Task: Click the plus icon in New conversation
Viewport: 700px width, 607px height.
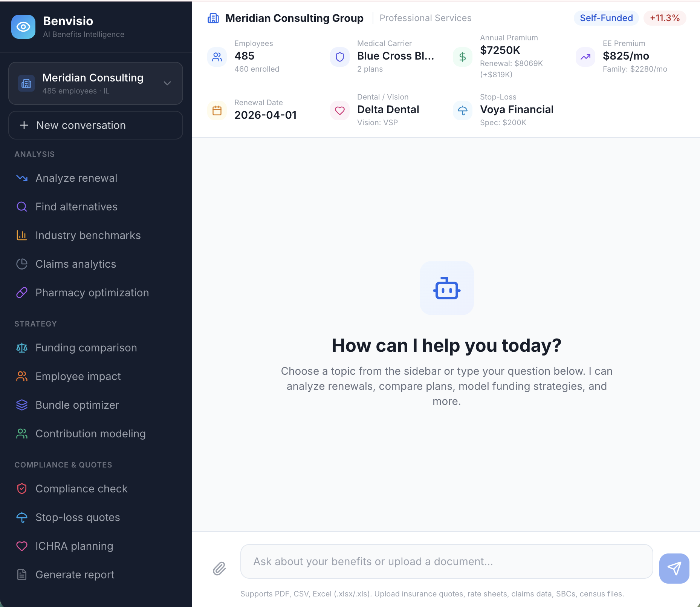Action: (24, 125)
